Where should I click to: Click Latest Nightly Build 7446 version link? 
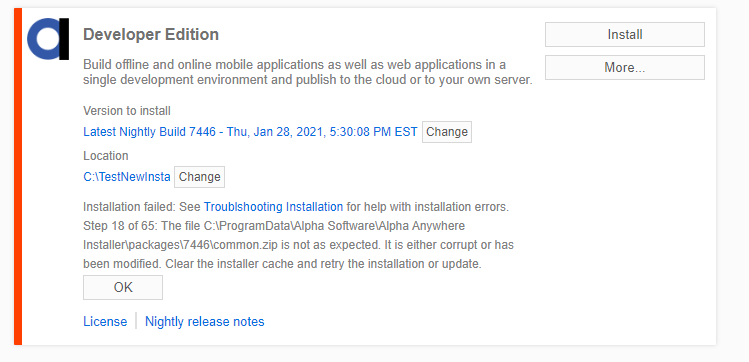tap(250, 132)
